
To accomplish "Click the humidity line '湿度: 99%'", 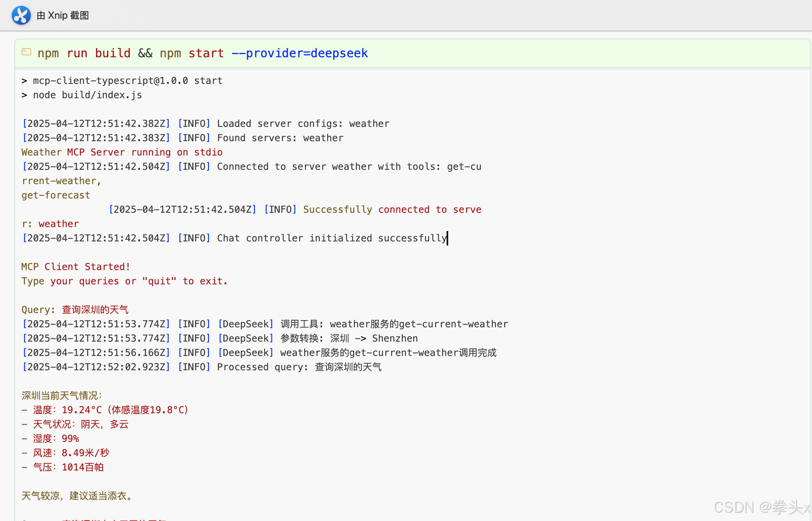I will [x=56, y=439].
